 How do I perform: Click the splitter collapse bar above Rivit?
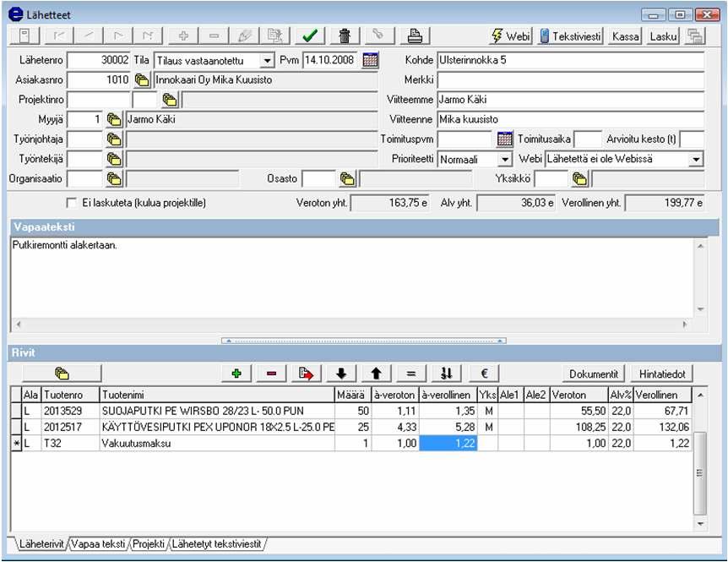363,341
